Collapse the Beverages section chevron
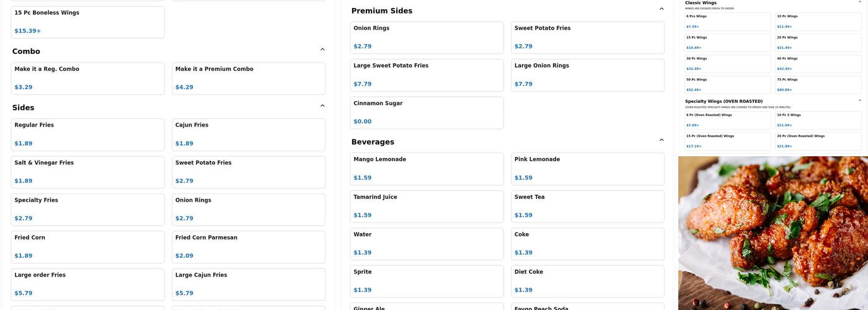The image size is (868, 310). point(662,140)
